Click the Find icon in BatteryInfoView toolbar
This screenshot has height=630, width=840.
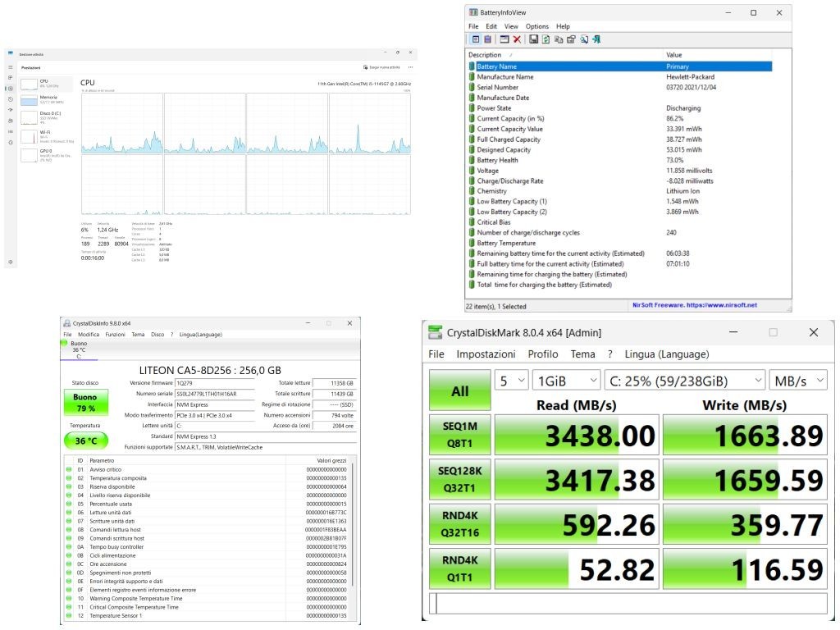tap(584, 39)
